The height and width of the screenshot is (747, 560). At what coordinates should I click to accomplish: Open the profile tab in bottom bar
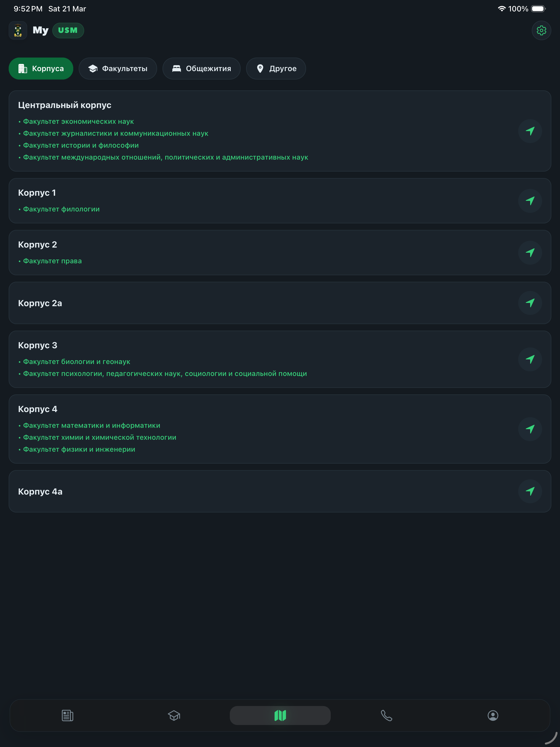click(x=493, y=715)
